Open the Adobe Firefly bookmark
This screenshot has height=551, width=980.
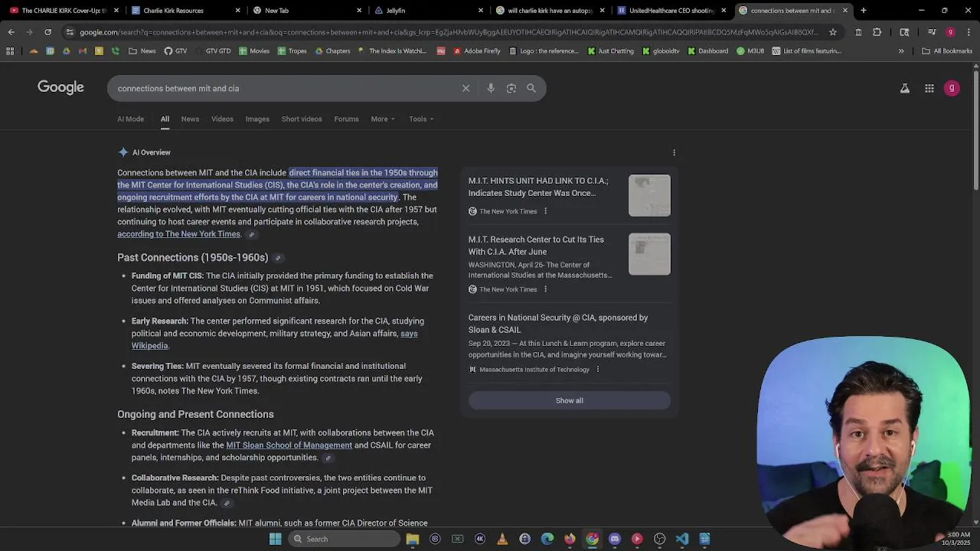[477, 51]
